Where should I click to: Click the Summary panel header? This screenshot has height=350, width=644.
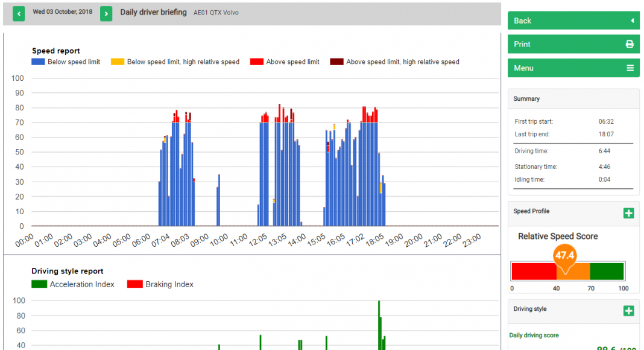pyautogui.click(x=573, y=98)
